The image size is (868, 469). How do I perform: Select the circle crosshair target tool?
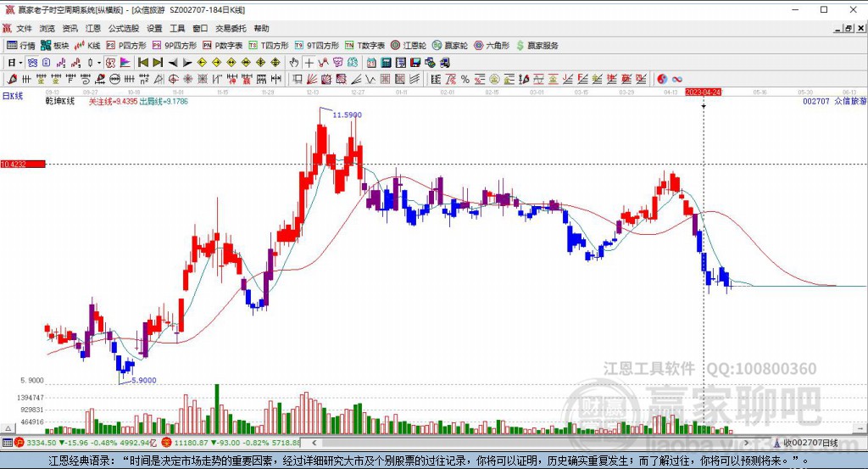(173, 79)
